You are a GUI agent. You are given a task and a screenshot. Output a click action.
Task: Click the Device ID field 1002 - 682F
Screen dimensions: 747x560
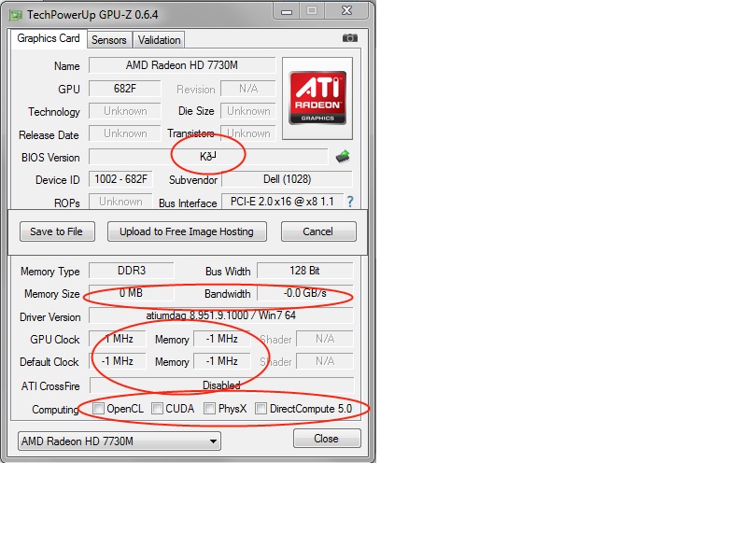pyautogui.click(x=120, y=179)
